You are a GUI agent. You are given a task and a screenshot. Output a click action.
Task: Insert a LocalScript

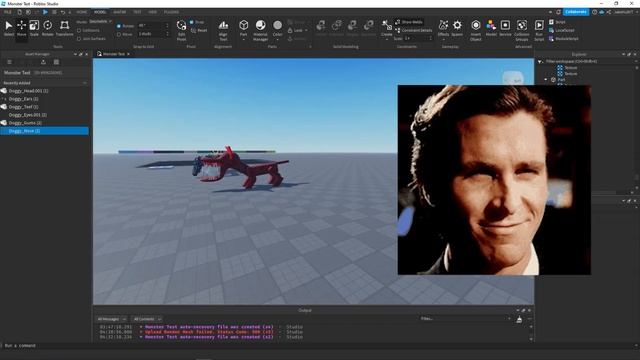tap(562, 30)
